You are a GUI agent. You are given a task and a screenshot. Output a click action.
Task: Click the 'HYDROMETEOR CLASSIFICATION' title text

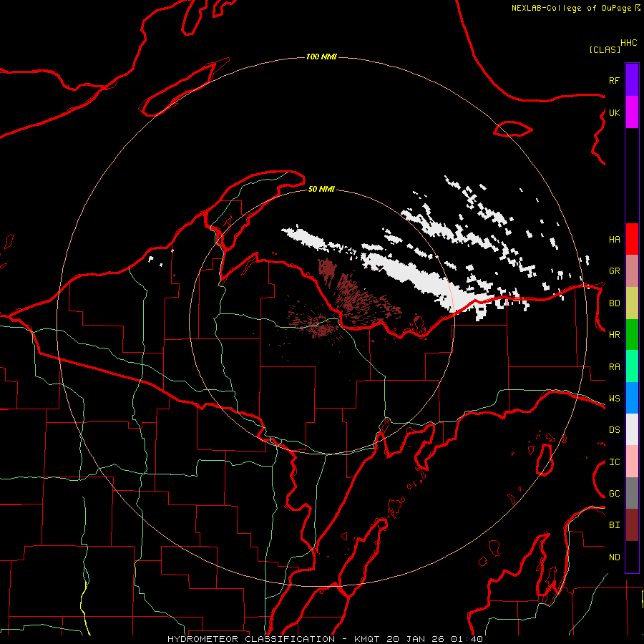(x=251, y=639)
